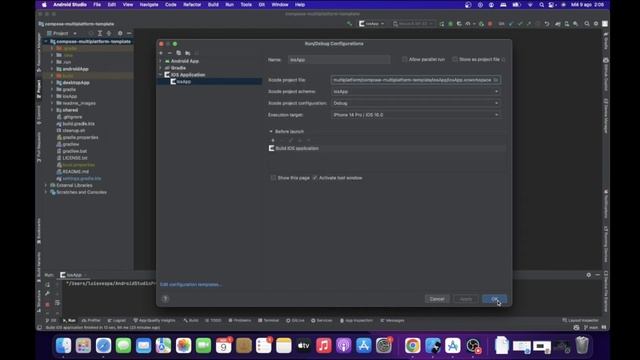Screen dimensions: 640x360
Task: Click build hammer icon in toolbar
Action: click(x=350, y=24)
